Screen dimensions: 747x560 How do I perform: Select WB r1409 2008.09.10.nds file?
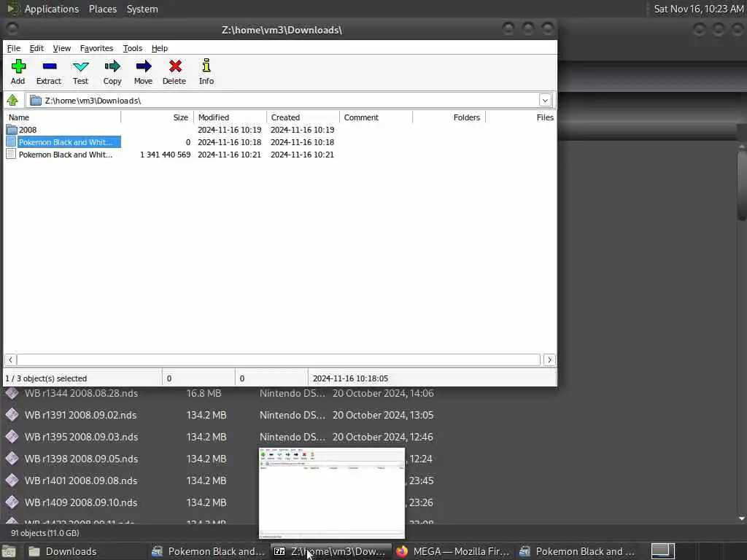[81, 502]
